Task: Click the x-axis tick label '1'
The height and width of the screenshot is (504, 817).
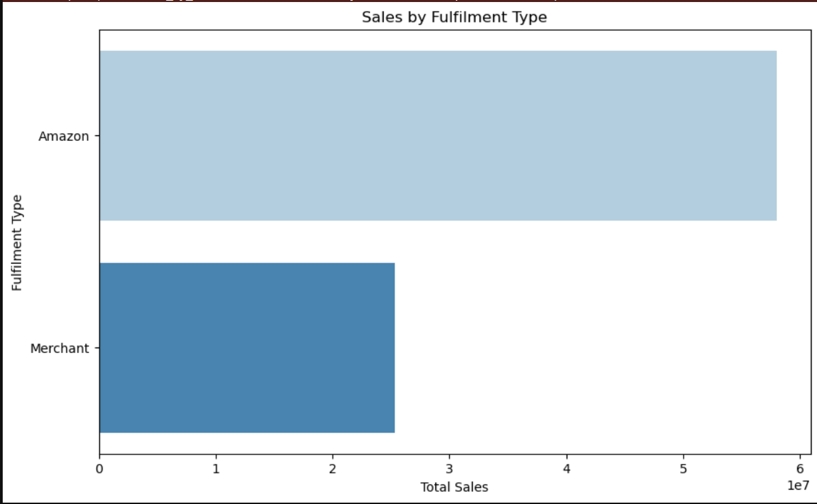Action: [216, 469]
